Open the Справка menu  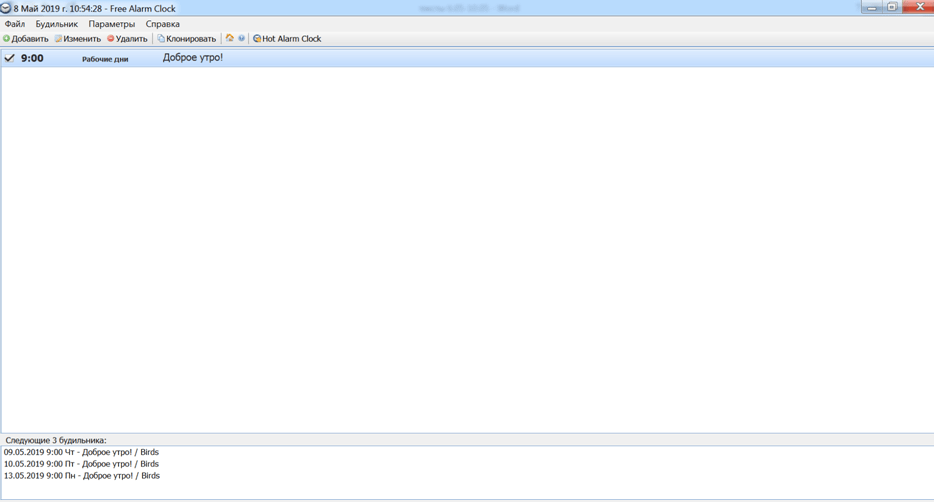click(x=163, y=24)
